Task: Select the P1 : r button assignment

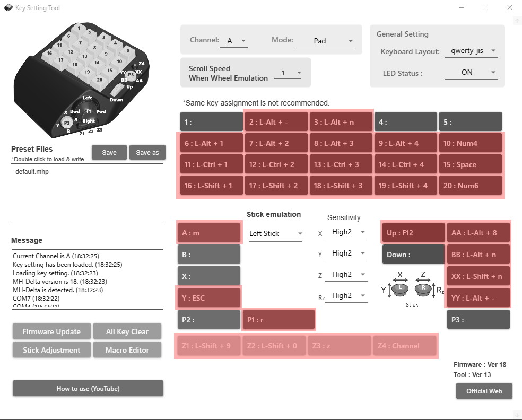Action: (x=279, y=319)
